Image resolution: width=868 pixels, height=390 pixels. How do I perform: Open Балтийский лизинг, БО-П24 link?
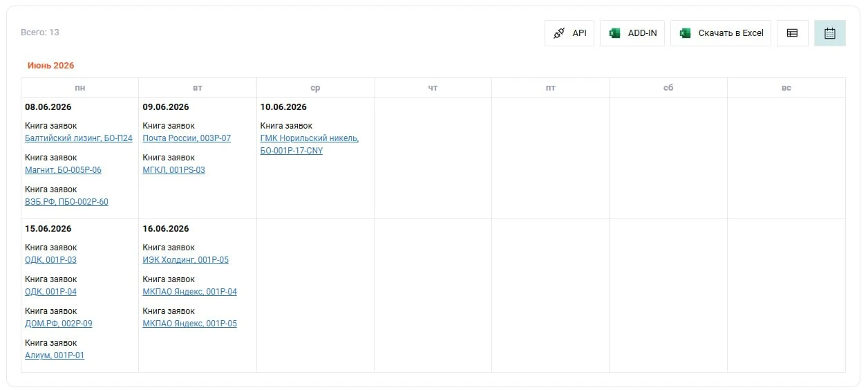point(79,138)
